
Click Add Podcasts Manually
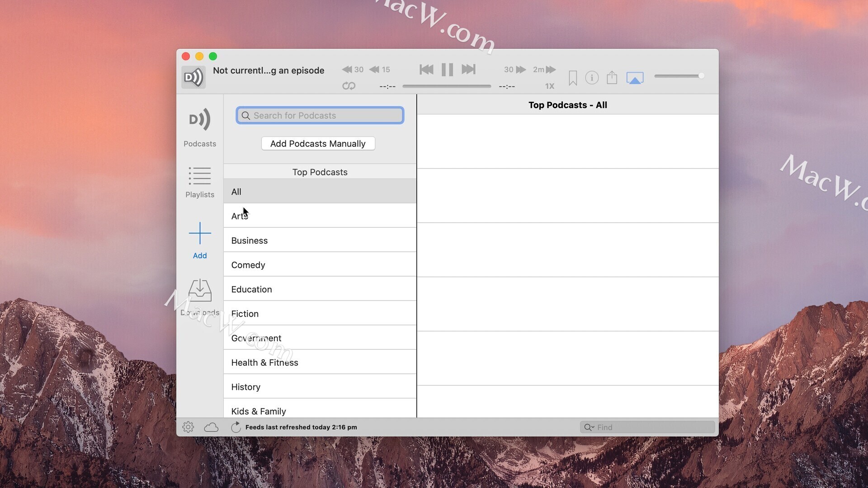318,144
